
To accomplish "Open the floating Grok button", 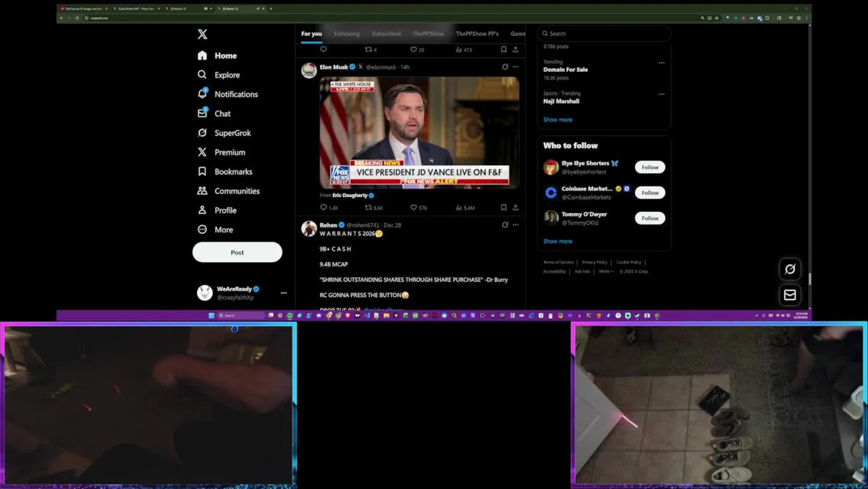I will click(790, 269).
